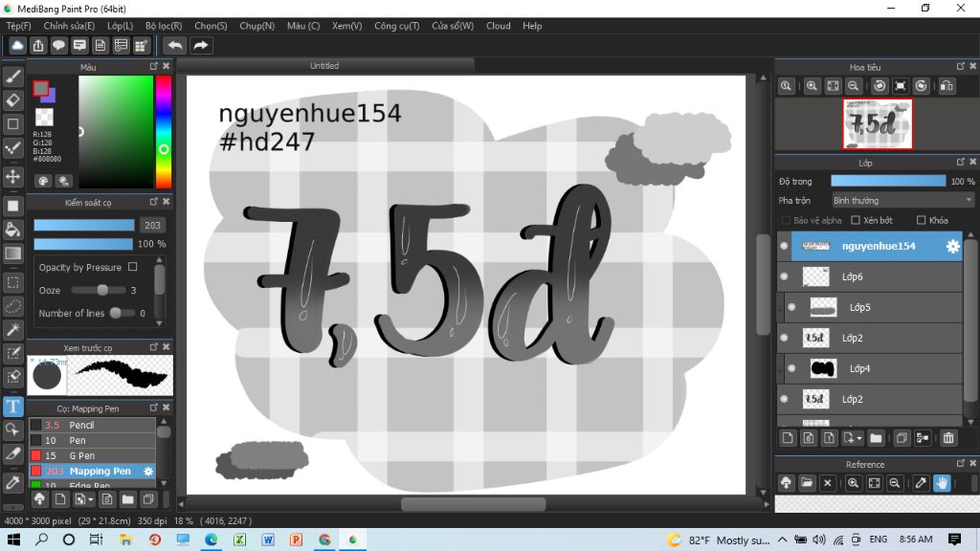Select the Bucket fill tool
Screen dimensions: 980x551
[x=13, y=230]
